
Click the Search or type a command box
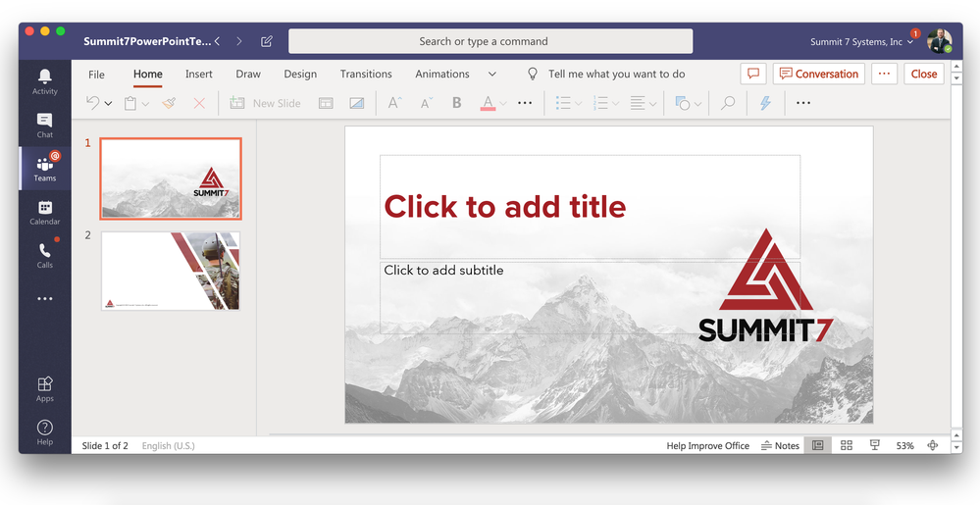(x=490, y=41)
